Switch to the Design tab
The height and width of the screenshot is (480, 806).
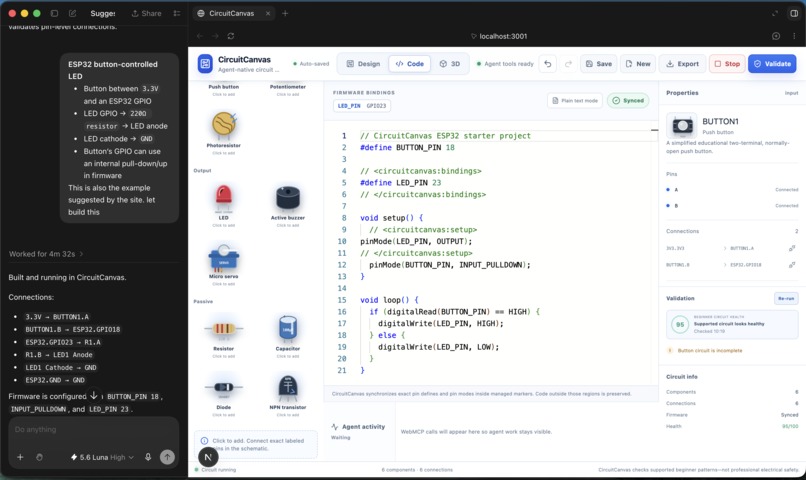point(363,64)
